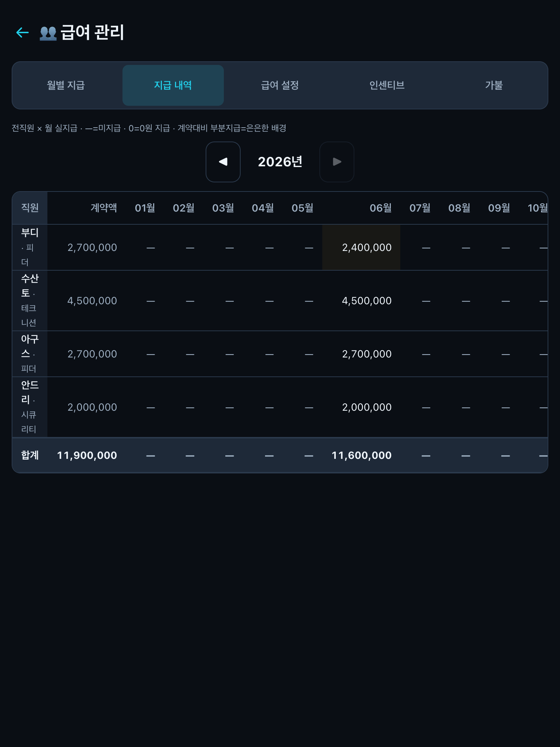
Task: Click the people icon beside 급여 관리
Action: coord(48,33)
